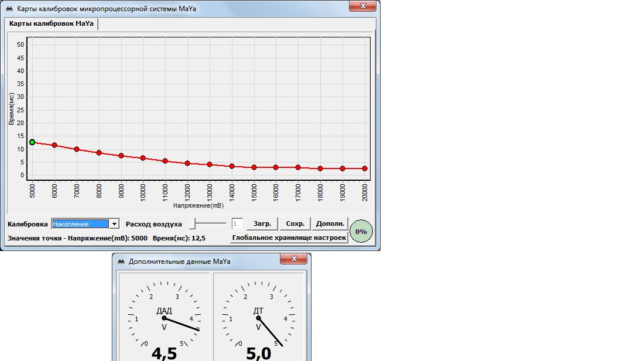The height and width of the screenshot is (361, 644).
Task: Click the icon in Дополнительные данные title bar
Action: [x=121, y=262]
